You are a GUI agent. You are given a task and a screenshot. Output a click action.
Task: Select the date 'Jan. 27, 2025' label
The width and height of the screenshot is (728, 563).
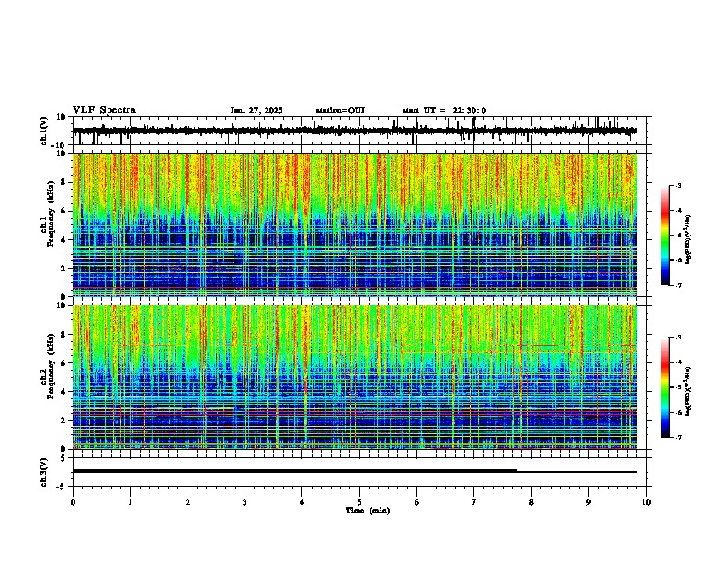click(x=256, y=110)
